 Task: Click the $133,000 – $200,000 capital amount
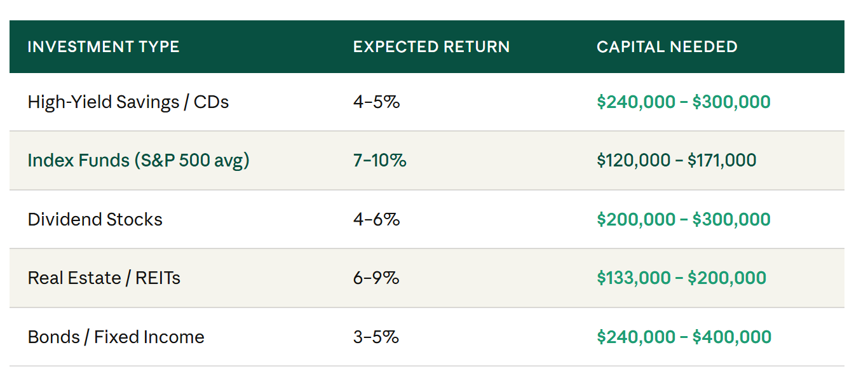(682, 278)
